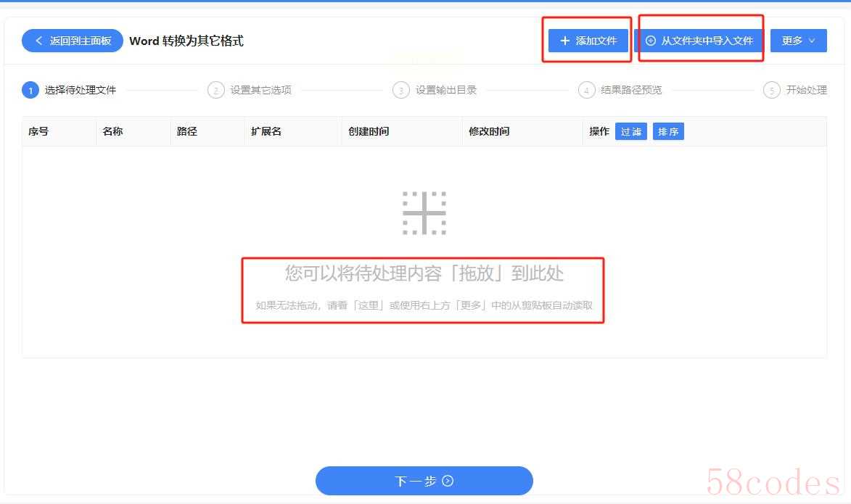Go to step 2 设置其它选项
The image size is (851, 504).
pyautogui.click(x=250, y=90)
